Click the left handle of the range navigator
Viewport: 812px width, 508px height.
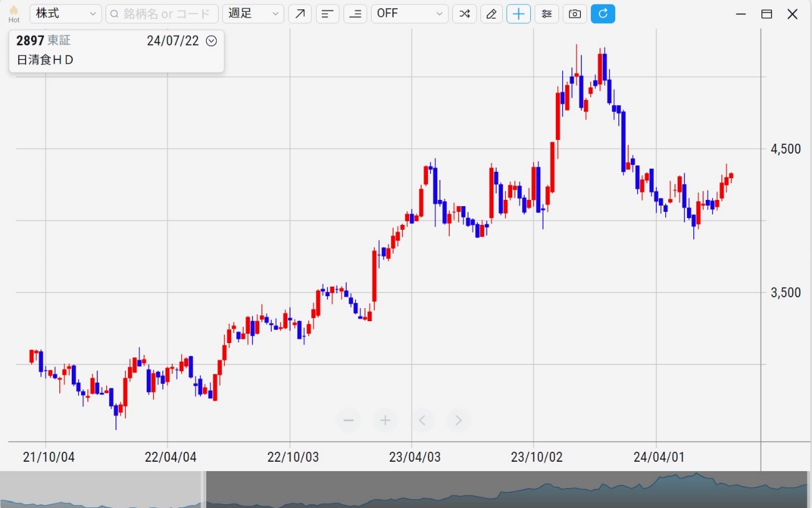pyautogui.click(x=204, y=489)
